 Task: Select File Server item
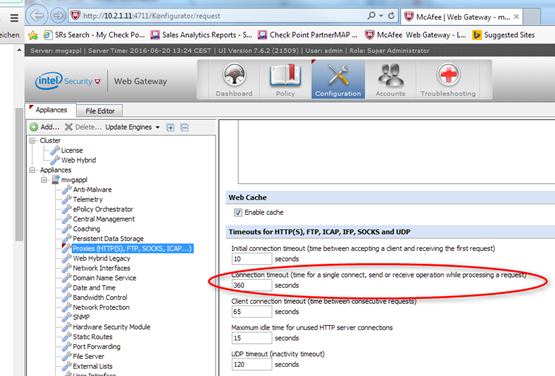pos(88,357)
